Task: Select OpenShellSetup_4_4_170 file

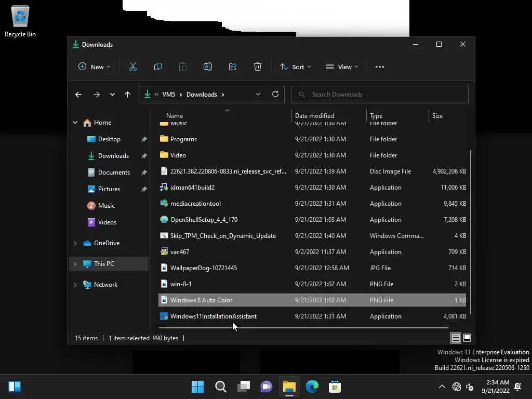Action: pyautogui.click(x=312, y=220)
